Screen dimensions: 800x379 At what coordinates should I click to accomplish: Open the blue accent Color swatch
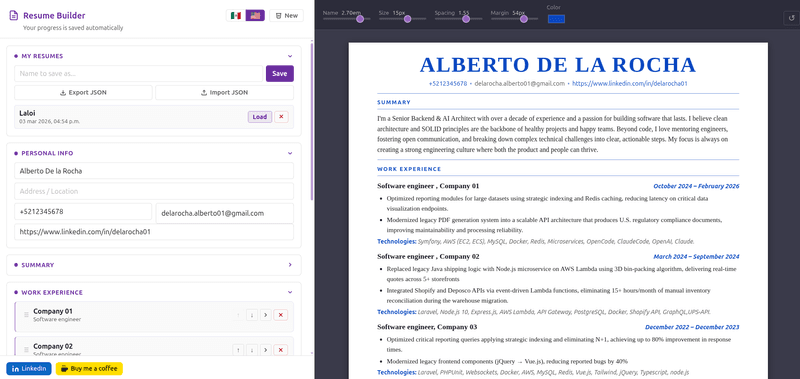pos(556,19)
